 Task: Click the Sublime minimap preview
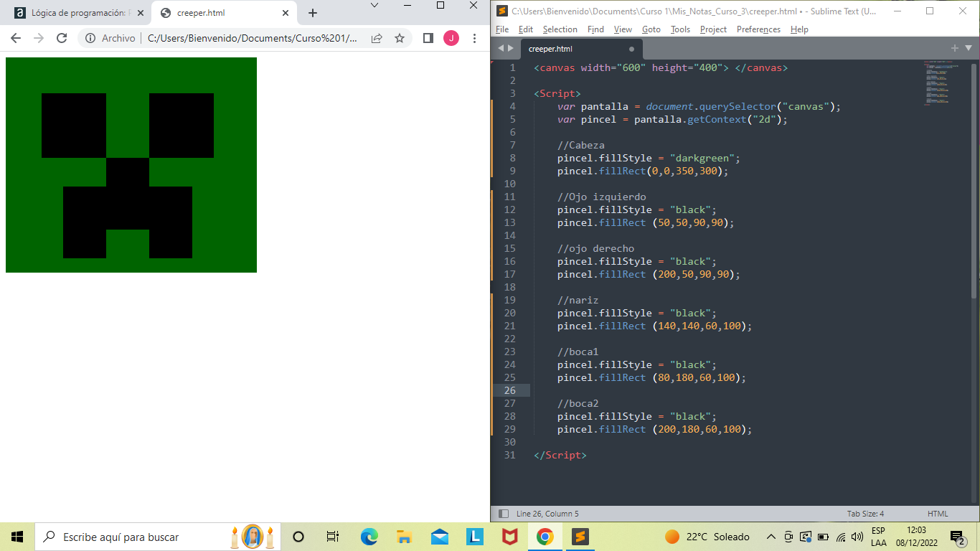pyautogui.click(x=941, y=83)
